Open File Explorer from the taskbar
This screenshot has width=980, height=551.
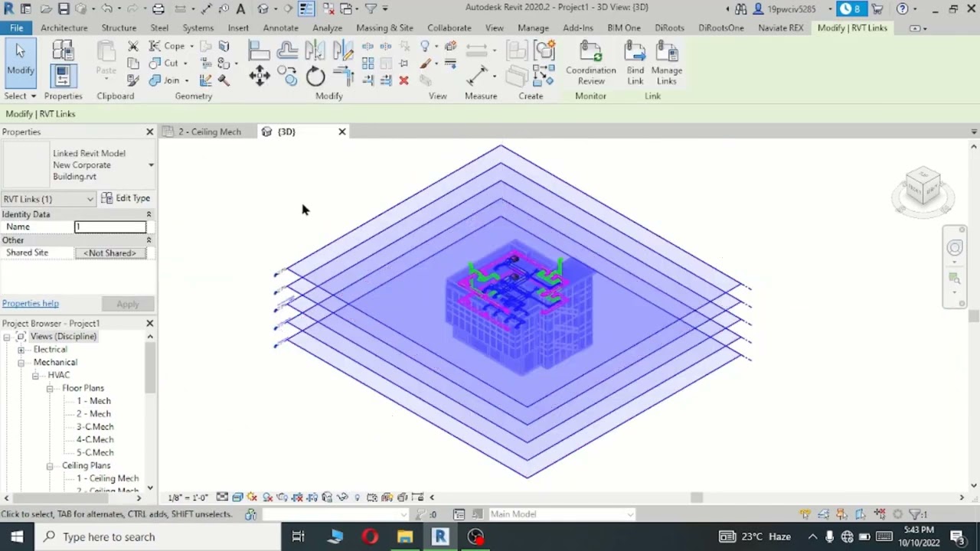[405, 536]
